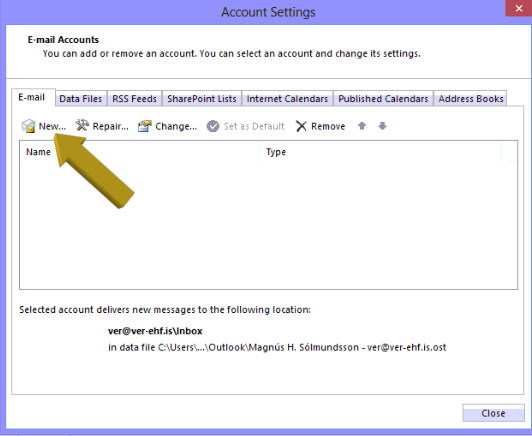Click the Set as Default checkmark icon
Image resolution: width=532 pixels, height=436 pixels.
213,126
